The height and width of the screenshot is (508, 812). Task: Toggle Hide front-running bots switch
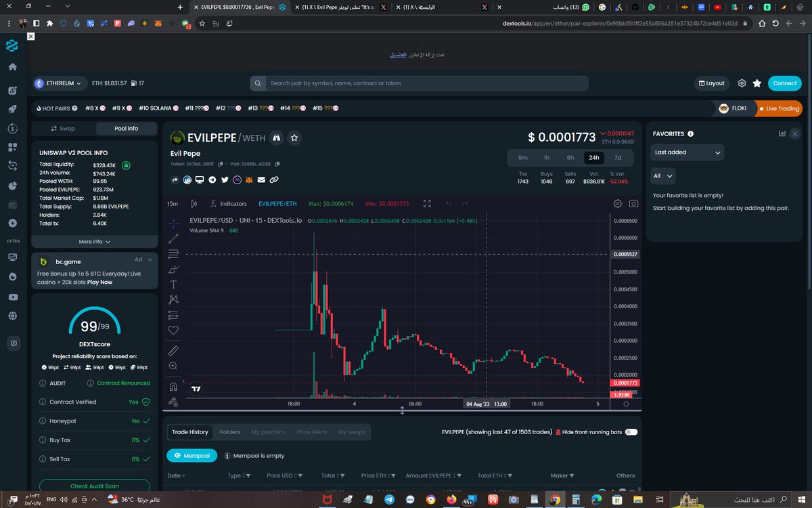pyautogui.click(x=631, y=431)
